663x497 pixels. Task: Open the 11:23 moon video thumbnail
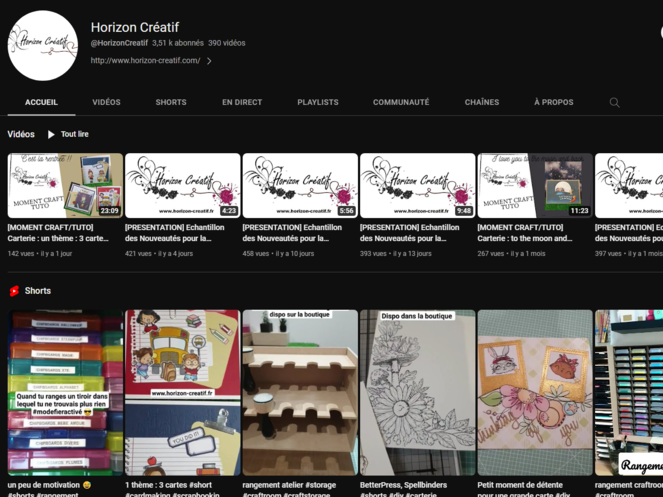(x=535, y=186)
